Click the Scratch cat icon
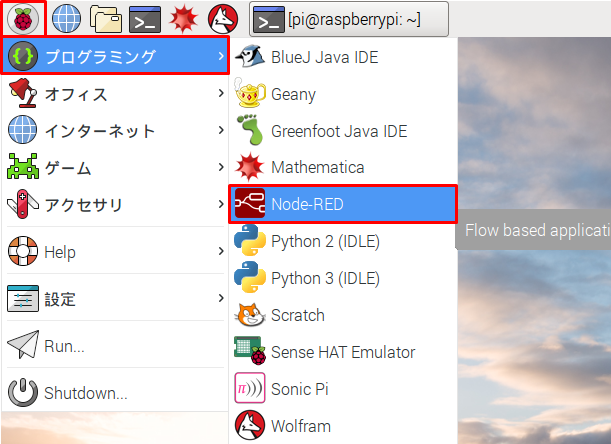The height and width of the screenshot is (444, 611). tap(250, 315)
